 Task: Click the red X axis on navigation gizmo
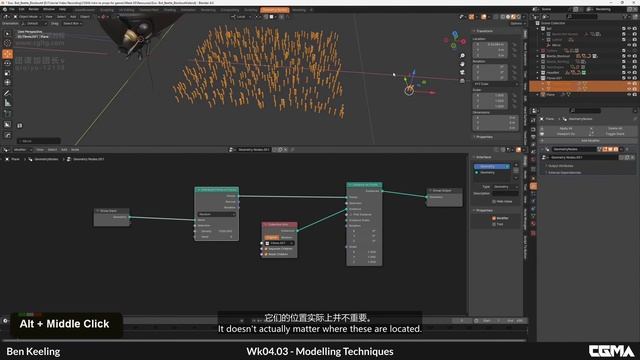(x=463, y=41)
